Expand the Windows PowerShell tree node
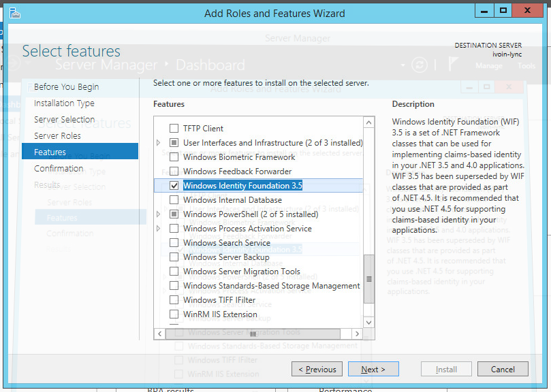551x392 pixels. tap(159, 214)
